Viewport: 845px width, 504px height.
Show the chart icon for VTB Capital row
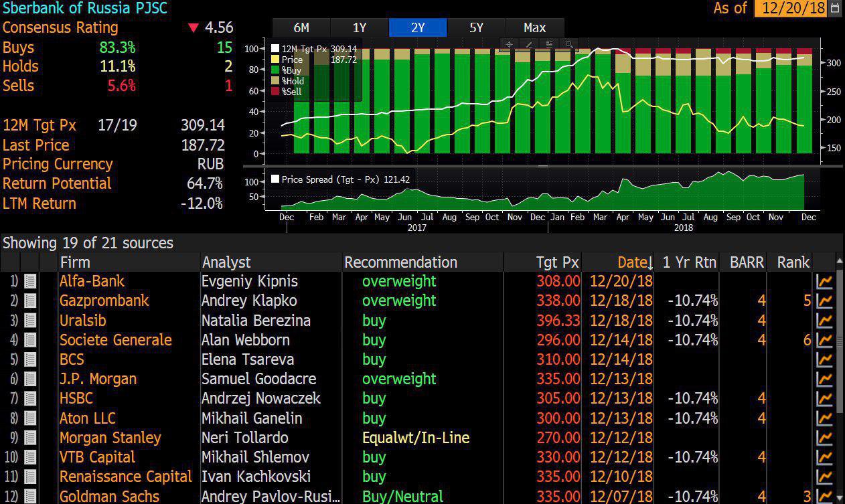pos(824,458)
